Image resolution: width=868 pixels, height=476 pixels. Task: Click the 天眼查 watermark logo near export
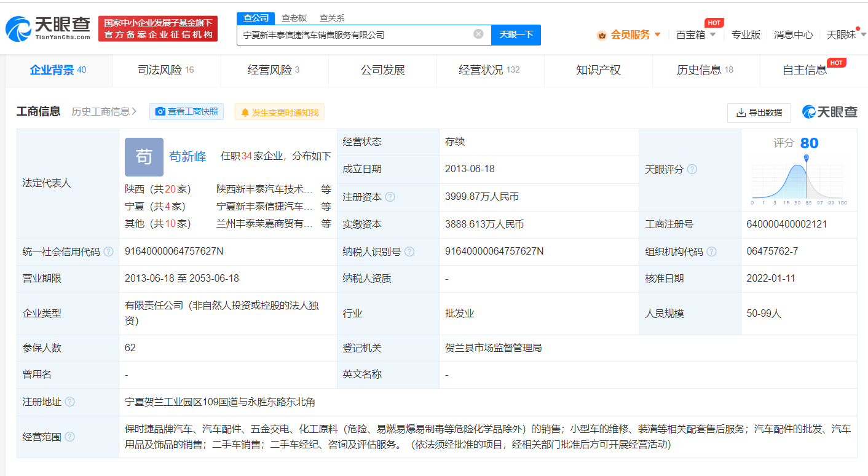coord(829,112)
